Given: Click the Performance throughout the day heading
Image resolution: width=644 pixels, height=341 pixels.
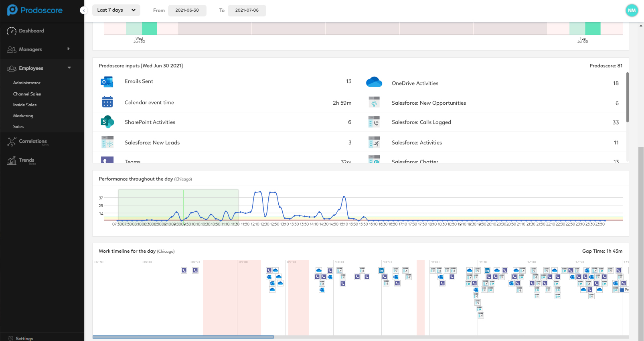Looking at the screenshot, I should click(136, 179).
